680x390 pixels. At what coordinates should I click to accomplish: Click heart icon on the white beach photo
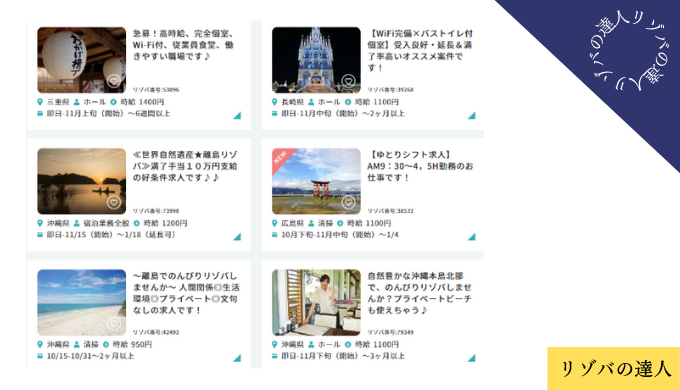click(114, 324)
